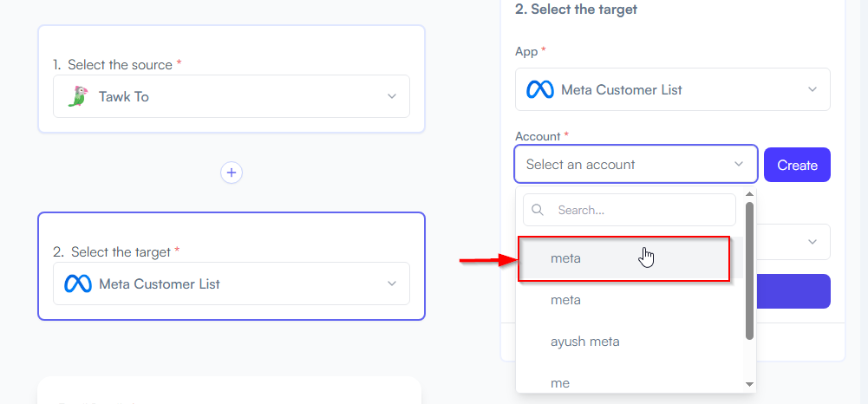Pick the me account option
Image resolution: width=868 pixels, height=404 pixels.
630,383
